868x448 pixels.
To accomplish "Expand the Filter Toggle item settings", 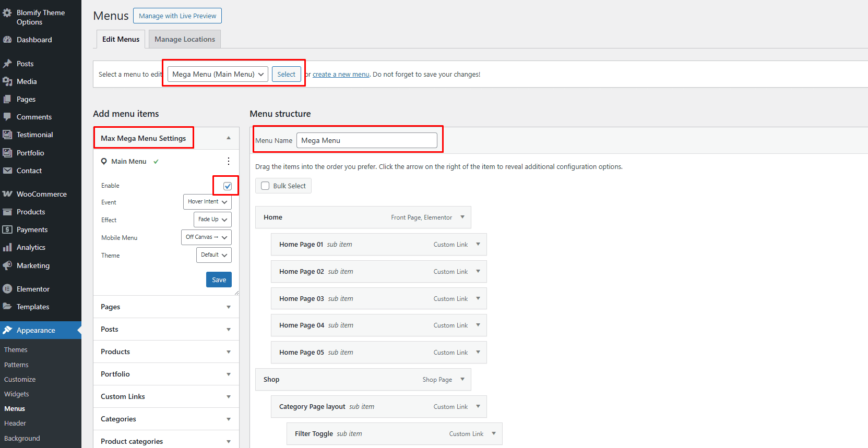I will (494, 433).
